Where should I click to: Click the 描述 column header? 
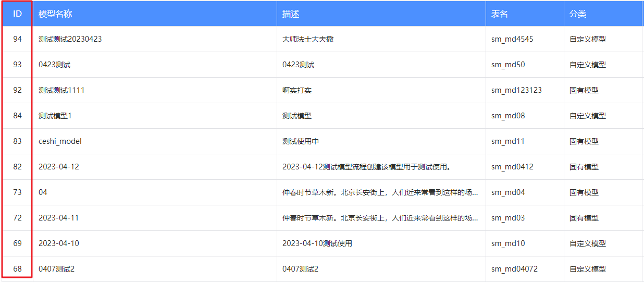(x=291, y=14)
